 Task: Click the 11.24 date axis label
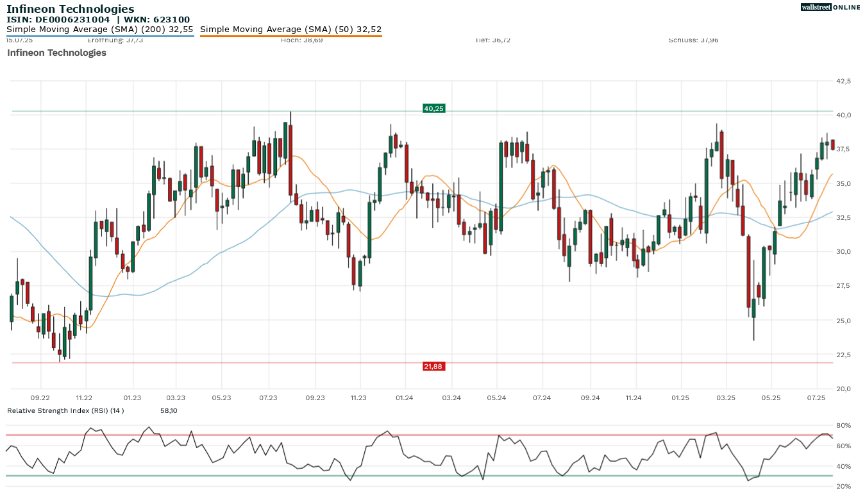point(633,398)
